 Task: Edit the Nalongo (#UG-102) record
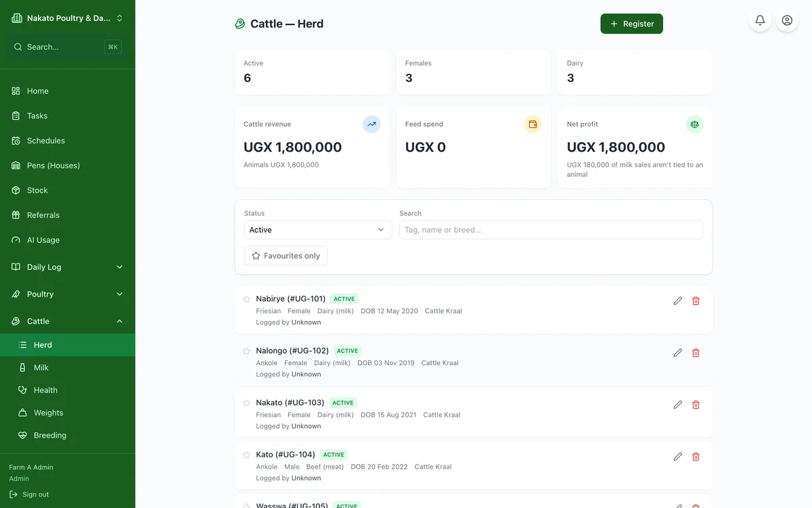(x=677, y=353)
